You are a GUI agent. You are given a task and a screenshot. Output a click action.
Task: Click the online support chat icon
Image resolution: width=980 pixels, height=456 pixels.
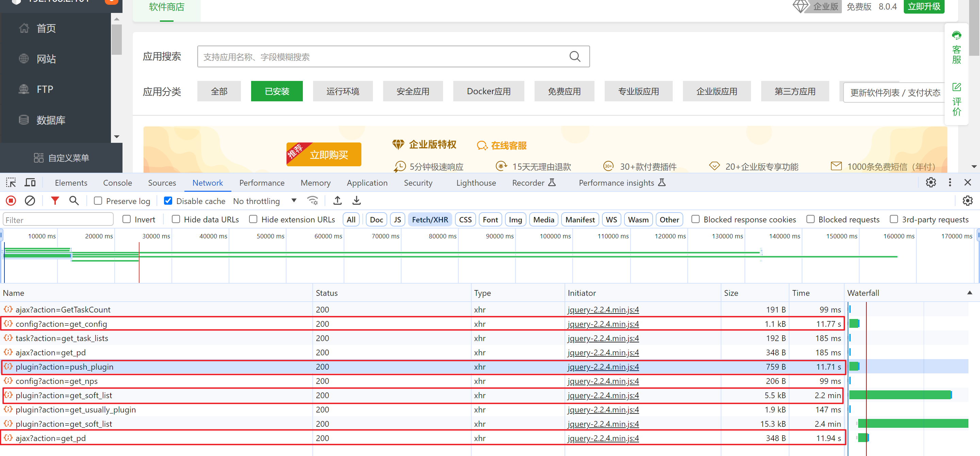pyautogui.click(x=482, y=145)
